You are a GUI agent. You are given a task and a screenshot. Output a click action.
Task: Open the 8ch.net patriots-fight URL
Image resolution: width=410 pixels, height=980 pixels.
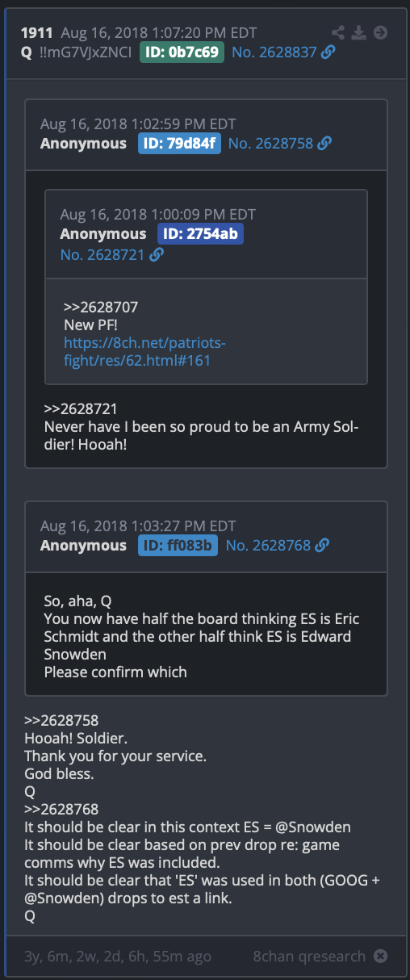(x=144, y=351)
